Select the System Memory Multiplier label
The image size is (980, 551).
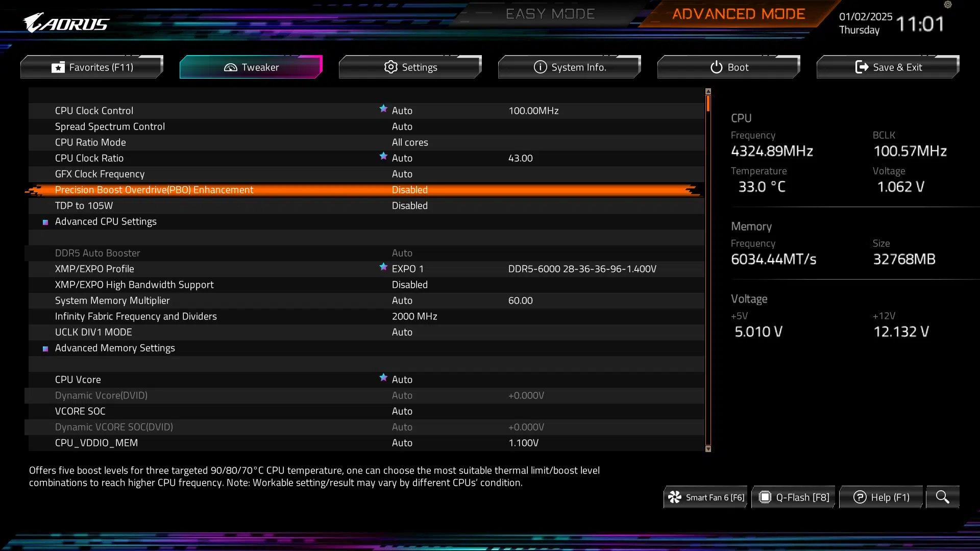[x=112, y=300]
